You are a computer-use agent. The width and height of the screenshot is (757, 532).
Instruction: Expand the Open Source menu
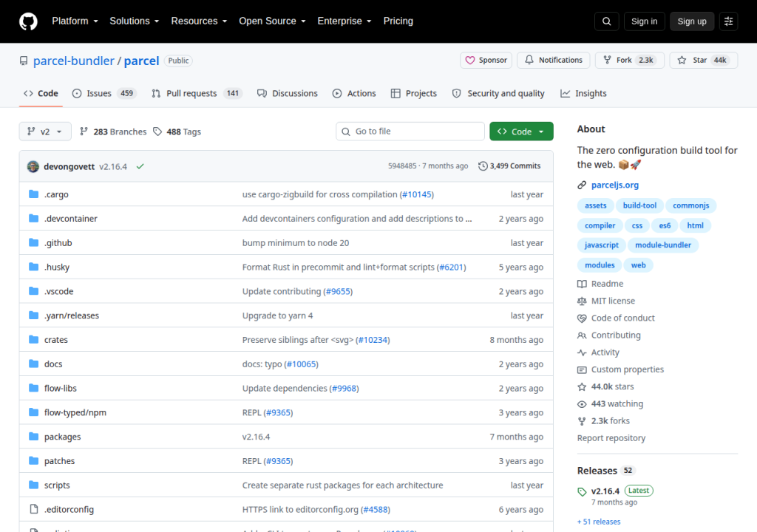point(272,21)
